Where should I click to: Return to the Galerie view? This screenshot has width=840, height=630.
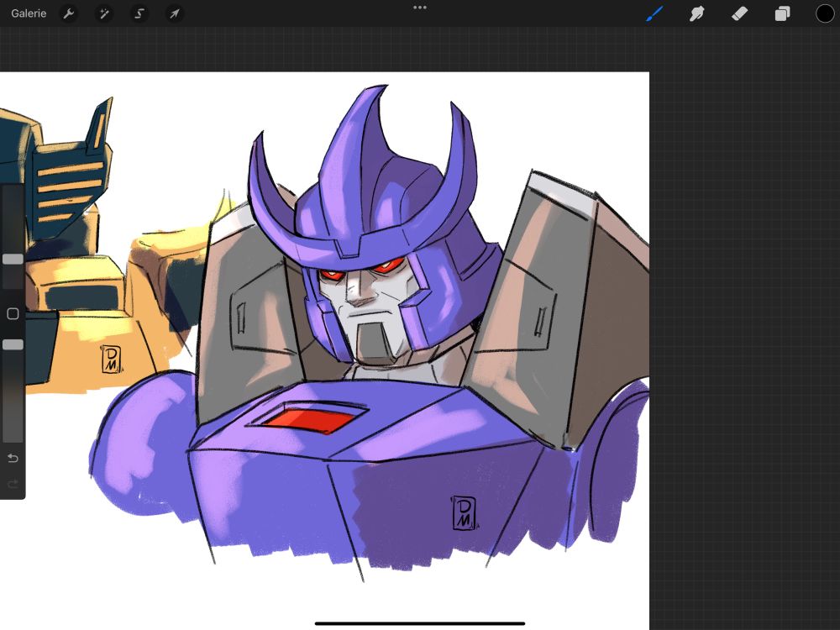[29, 13]
